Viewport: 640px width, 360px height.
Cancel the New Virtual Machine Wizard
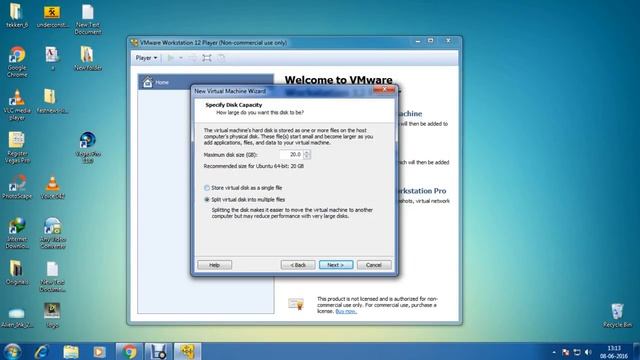(x=374, y=265)
